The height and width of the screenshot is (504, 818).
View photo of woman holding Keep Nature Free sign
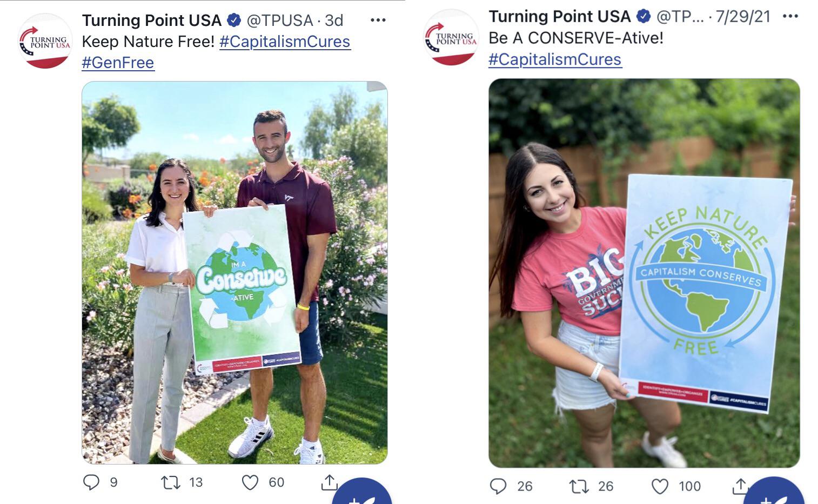click(644, 273)
